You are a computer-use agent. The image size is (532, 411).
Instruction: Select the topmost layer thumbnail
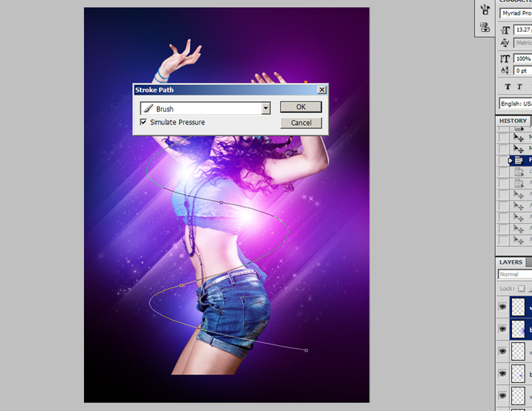tap(518, 307)
